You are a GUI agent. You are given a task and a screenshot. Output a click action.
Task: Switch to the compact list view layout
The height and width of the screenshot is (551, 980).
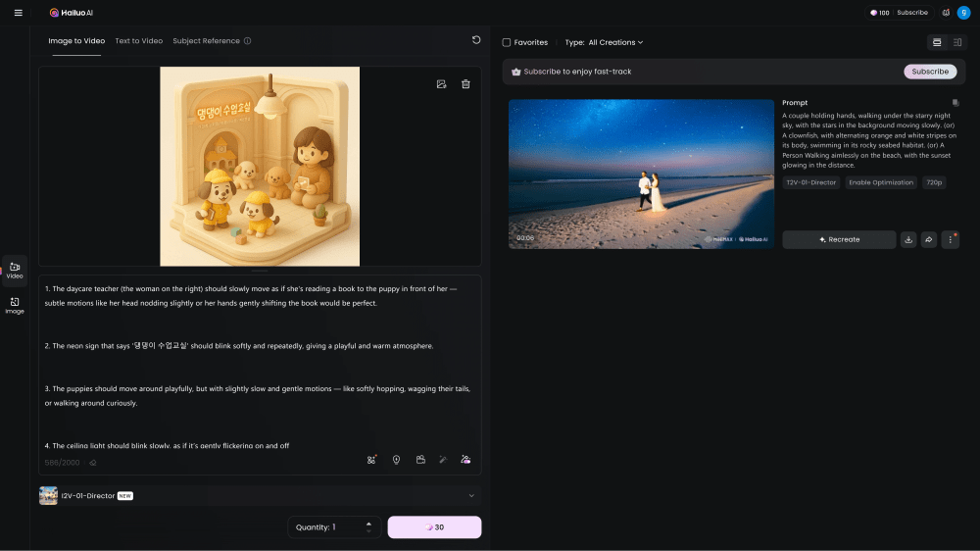tap(957, 42)
